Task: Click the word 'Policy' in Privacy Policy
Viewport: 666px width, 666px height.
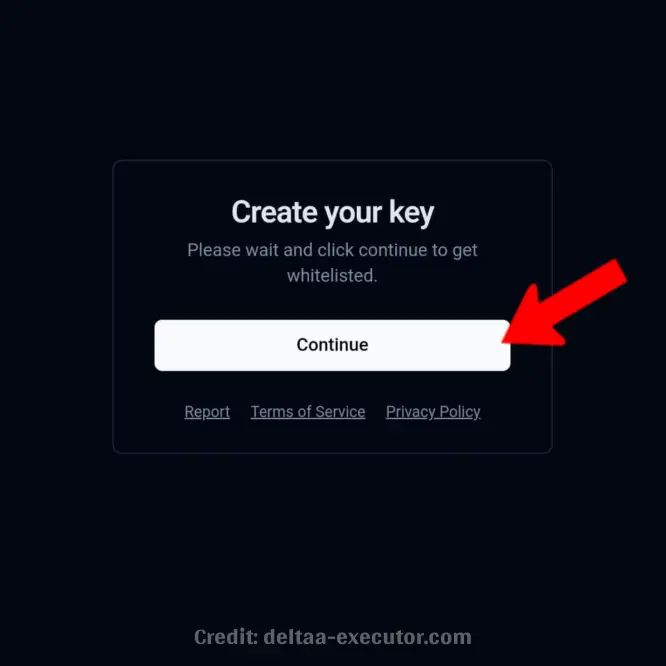Action: pos(460,412)
